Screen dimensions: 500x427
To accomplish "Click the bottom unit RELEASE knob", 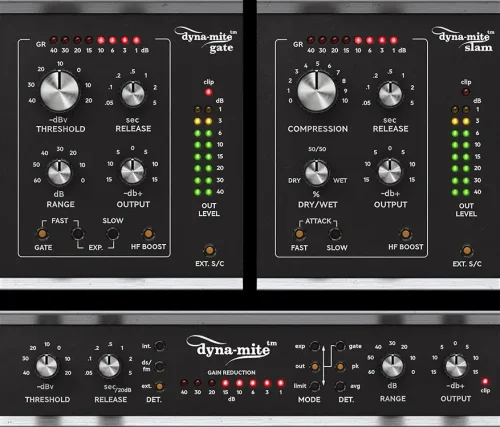I will 109,366.
